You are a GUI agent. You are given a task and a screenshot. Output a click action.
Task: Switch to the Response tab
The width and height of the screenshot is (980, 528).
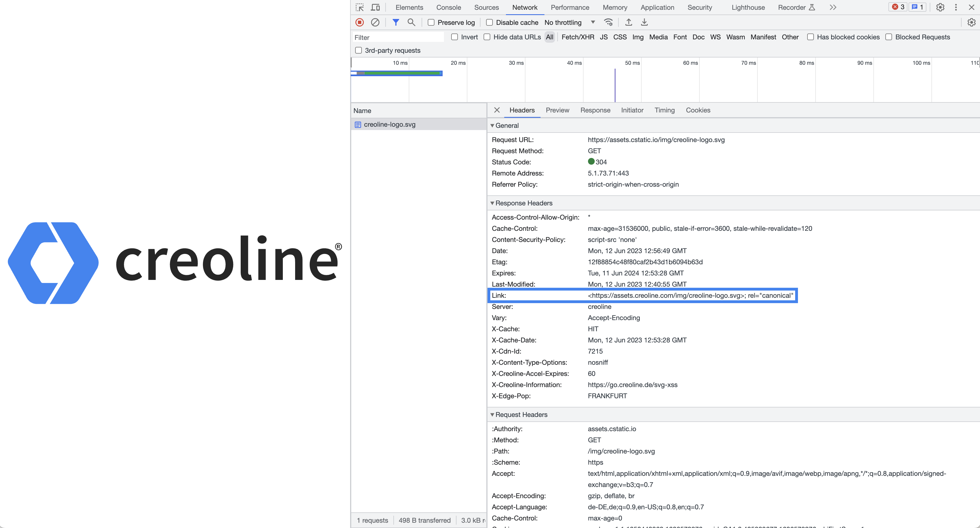pyautogui.click(x=595, y=110)
